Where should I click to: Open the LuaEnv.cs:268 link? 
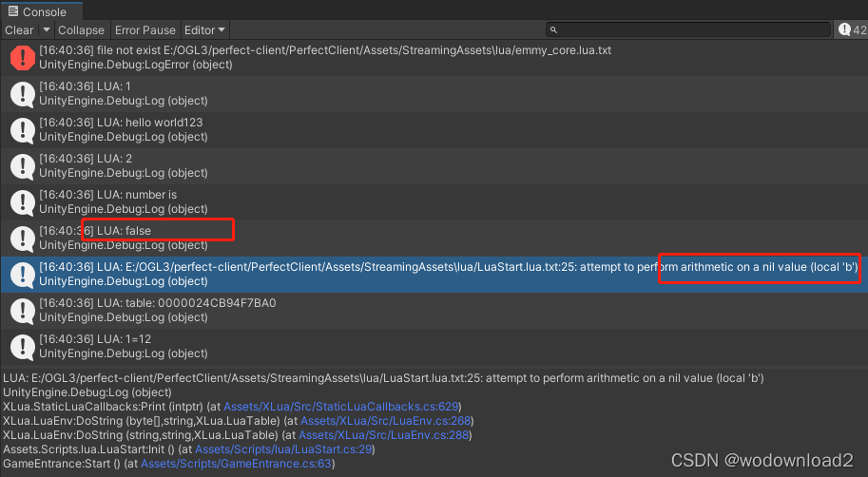[x=385, y=421]
